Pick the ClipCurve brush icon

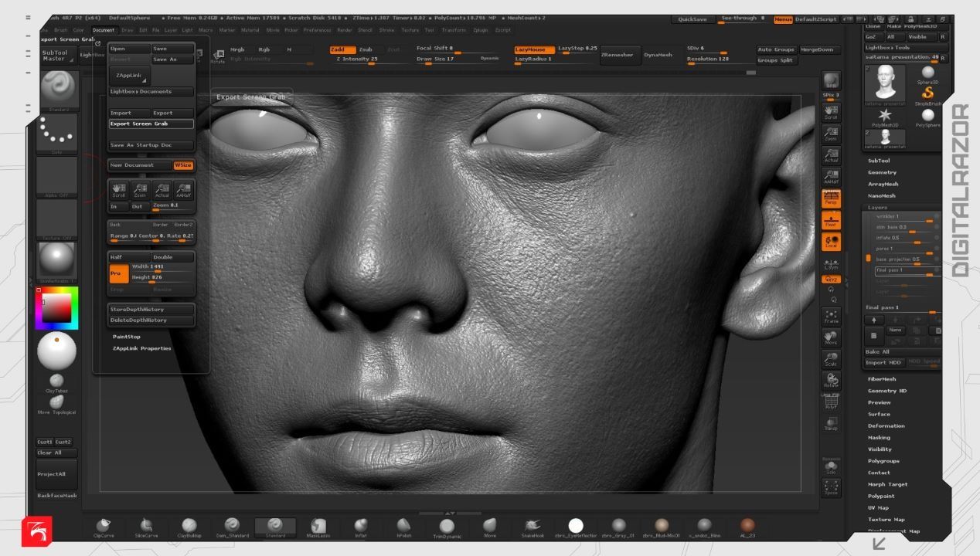pyautogui.click(x=103, y=527)
